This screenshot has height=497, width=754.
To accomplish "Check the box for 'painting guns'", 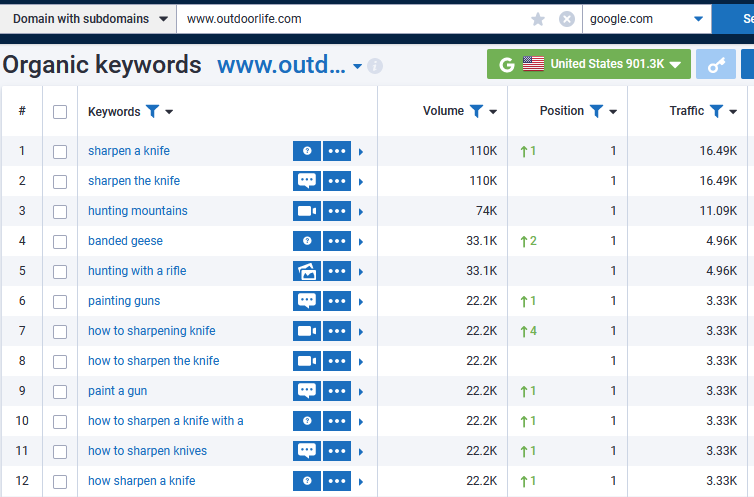I will point(60,302).
